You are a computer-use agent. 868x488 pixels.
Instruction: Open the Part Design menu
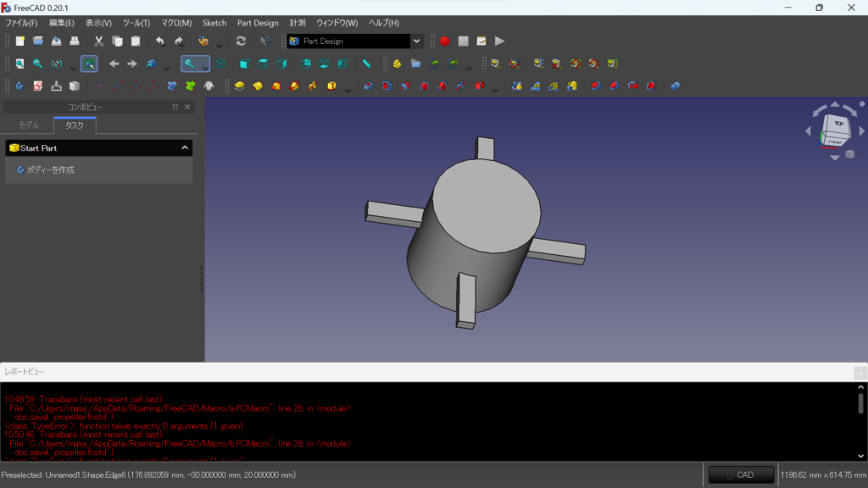tap(258, 23)
